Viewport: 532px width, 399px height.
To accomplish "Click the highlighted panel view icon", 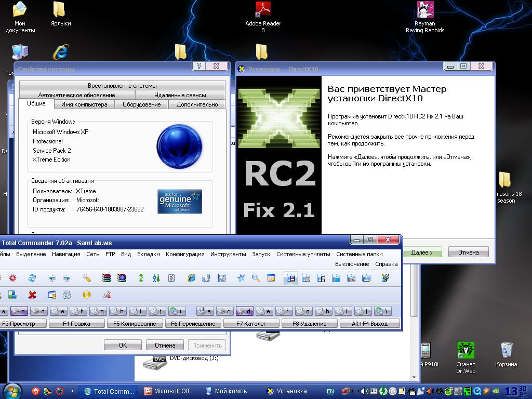I will tap(291, 278).
